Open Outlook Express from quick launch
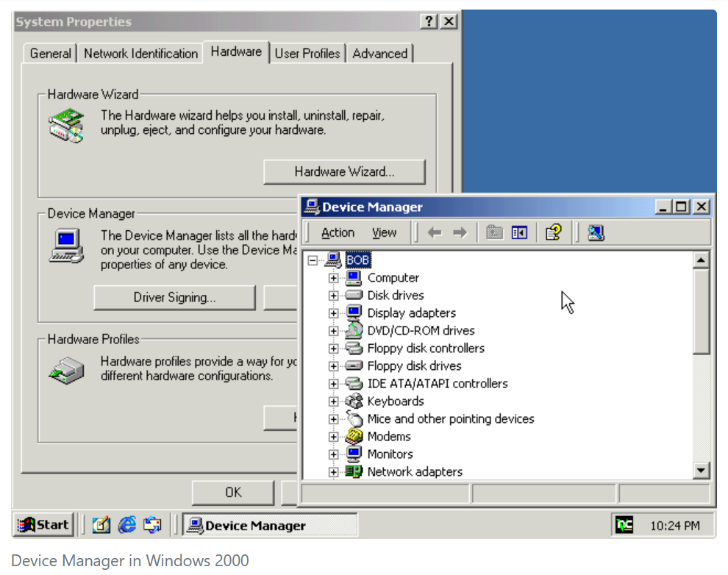The height and width of the screenshot is (575, 728). 152,525
